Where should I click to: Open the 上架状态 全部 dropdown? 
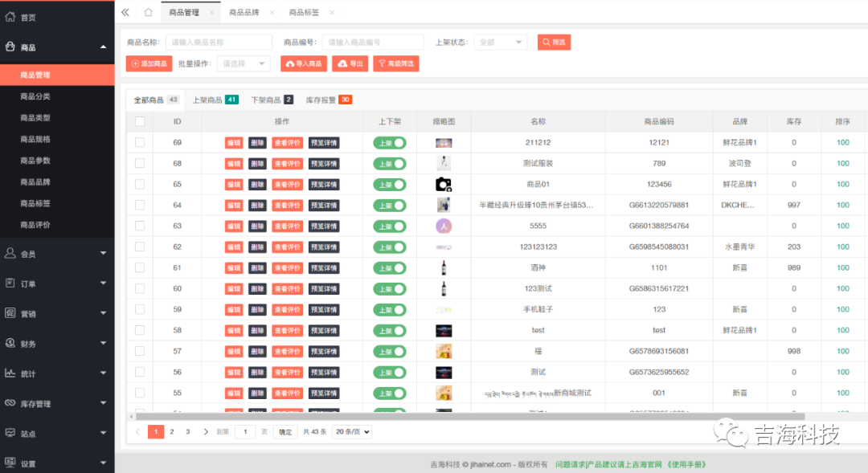(x=499, y=42)
